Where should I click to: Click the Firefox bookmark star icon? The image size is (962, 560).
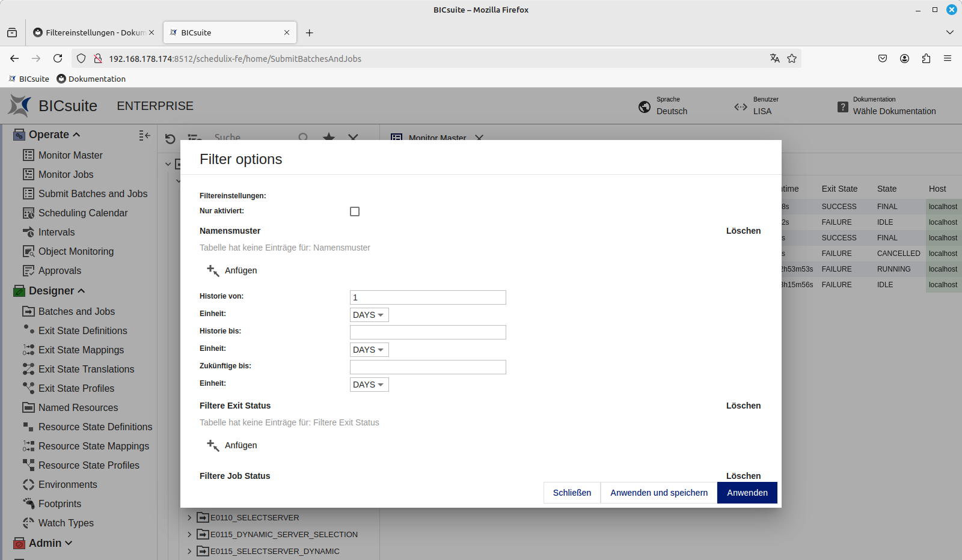[792, 58]
